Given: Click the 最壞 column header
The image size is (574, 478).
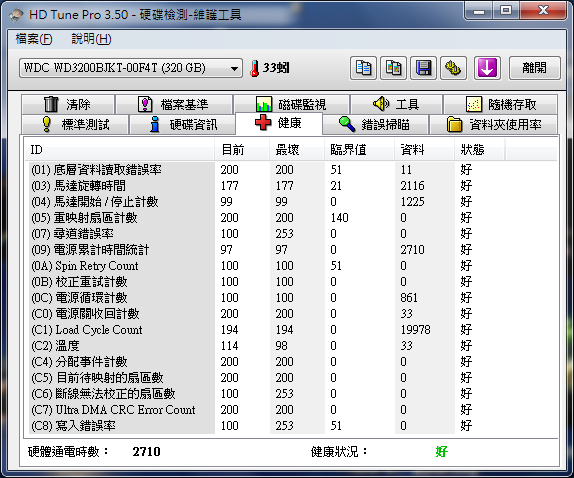Looking at the screenshot, I should [297, 150].
